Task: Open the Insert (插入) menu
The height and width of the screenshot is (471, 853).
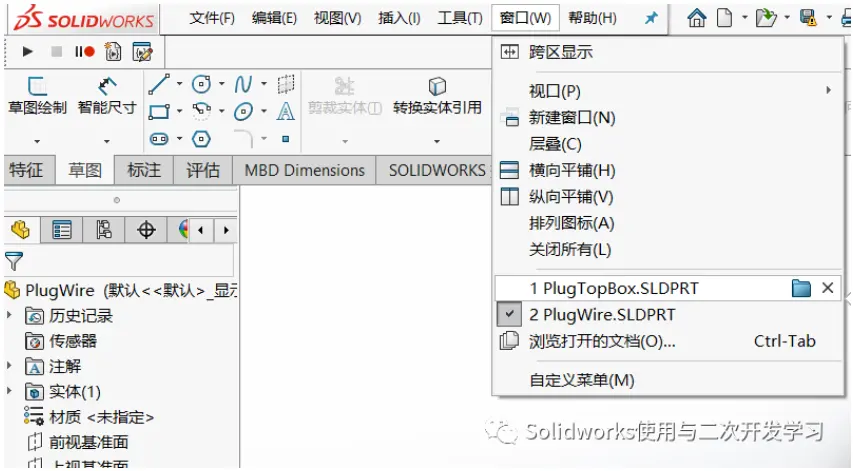Action: tap(399, 18)
